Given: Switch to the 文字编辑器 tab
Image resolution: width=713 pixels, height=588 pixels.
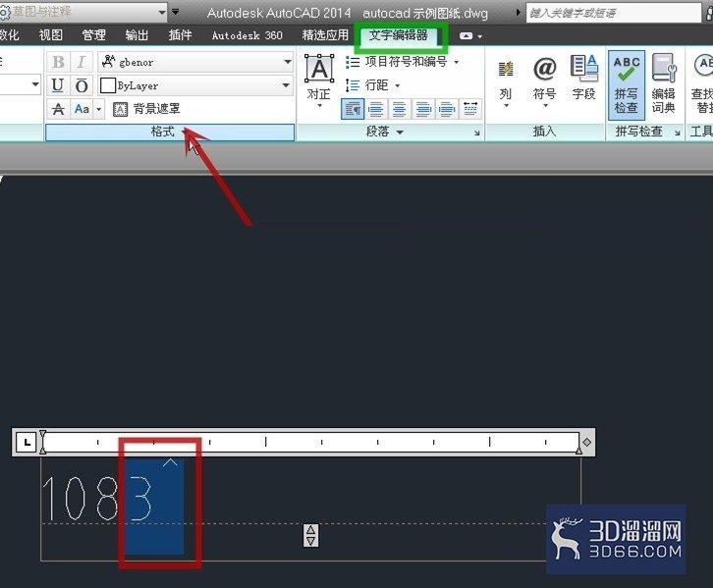Looking at the screenshot, I should click(399, 35).
